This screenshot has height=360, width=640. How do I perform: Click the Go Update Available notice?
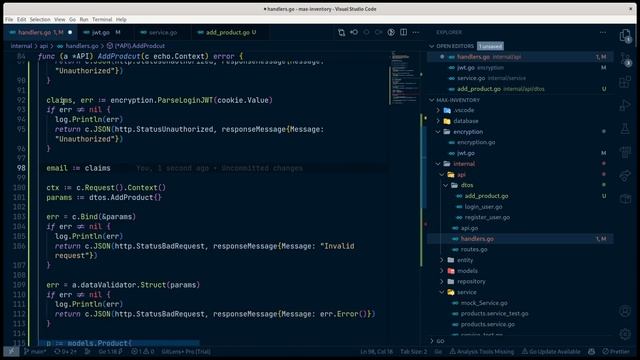click(x=551, y=351)
